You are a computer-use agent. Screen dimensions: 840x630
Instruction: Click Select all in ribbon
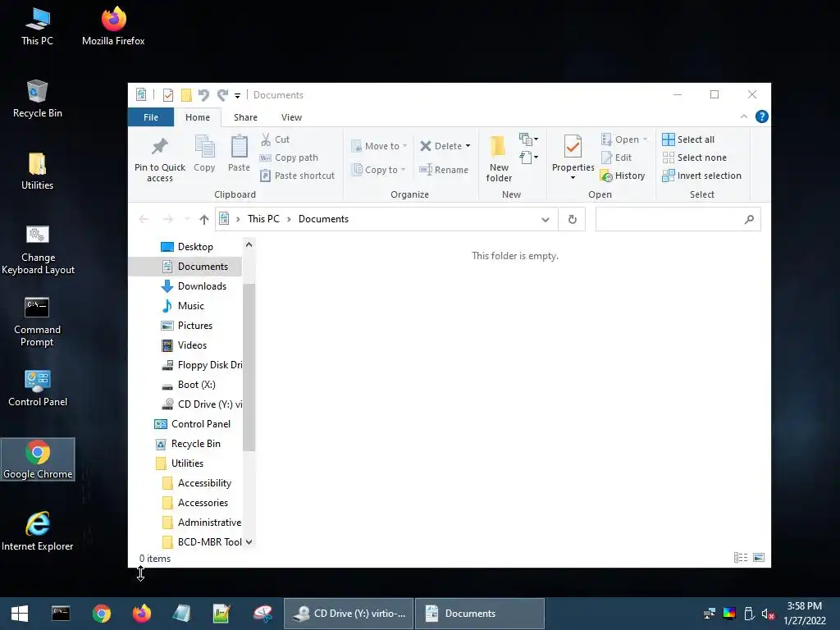tap(688, 139)
